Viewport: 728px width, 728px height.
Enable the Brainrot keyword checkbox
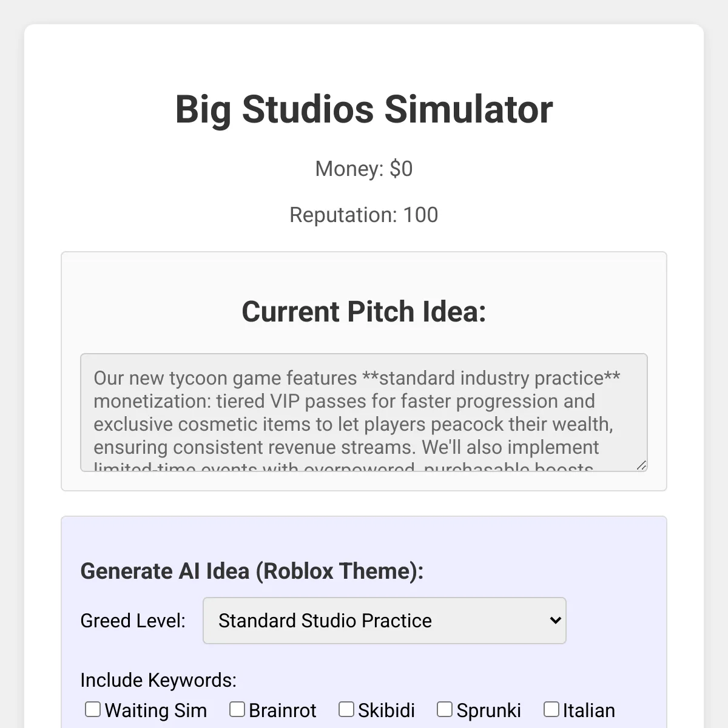[x=237, y=709]
